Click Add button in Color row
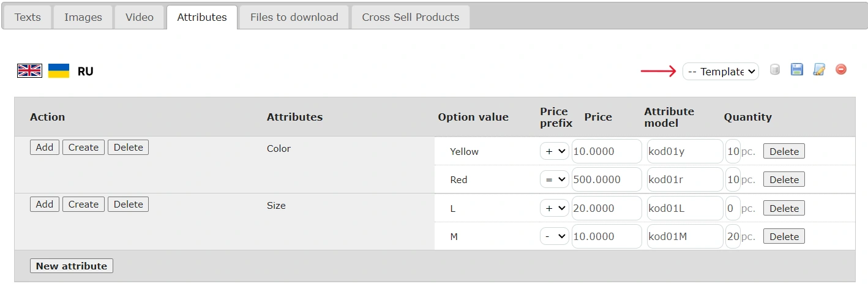The image size is (868, 289). point(45,148)
